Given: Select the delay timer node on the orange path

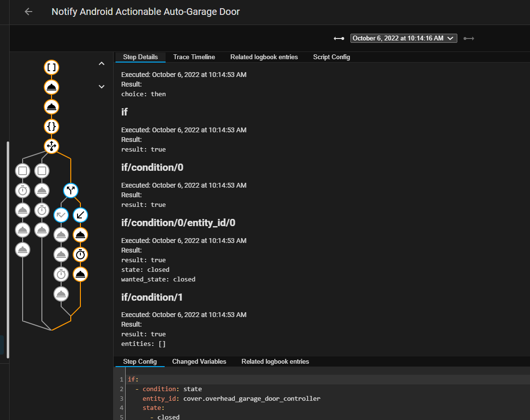Looking at the screenshot, I should (80, 255).
